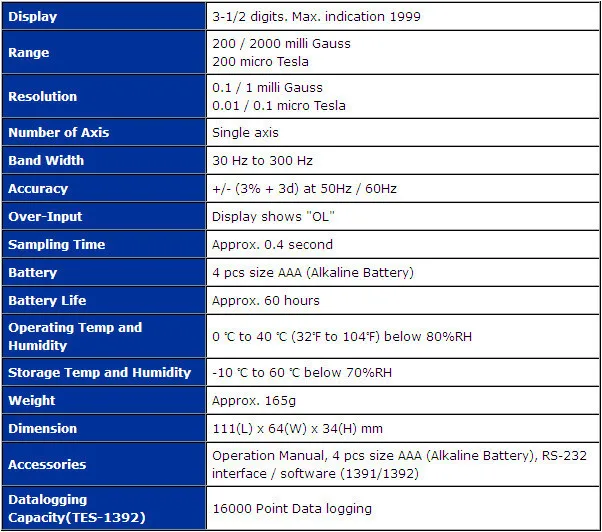Click 'interface / software (1391/1392)' line
The width and height of the screenshot is (602, 532).
pyautogui.click(x=315, y=474)
